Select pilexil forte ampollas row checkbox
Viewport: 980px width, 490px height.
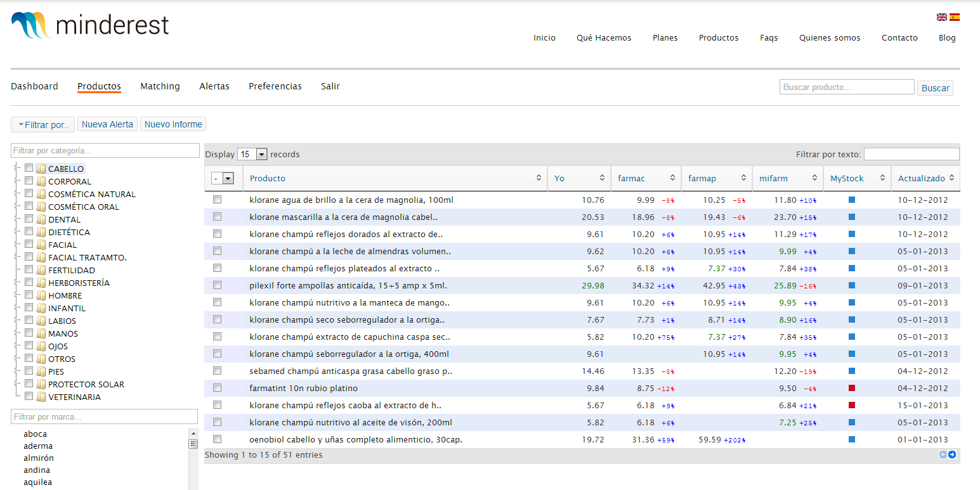click(218, 285)
